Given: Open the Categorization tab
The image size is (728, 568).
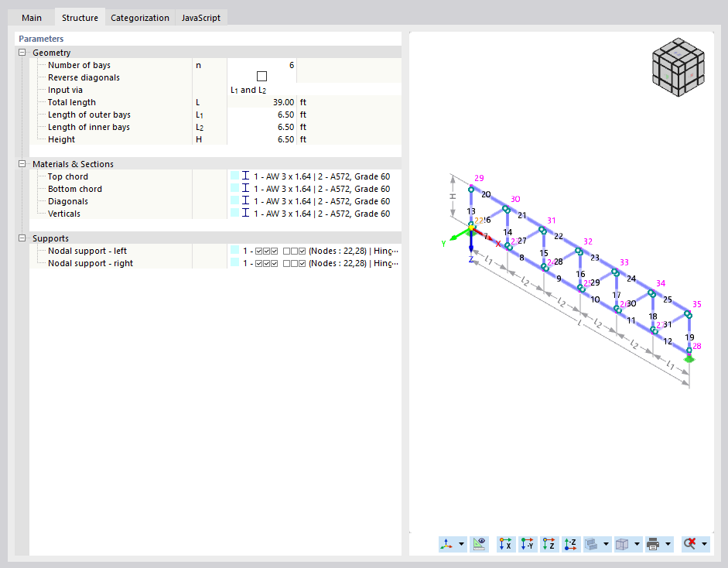Looking at the screenshot, I should pos(140,16).
